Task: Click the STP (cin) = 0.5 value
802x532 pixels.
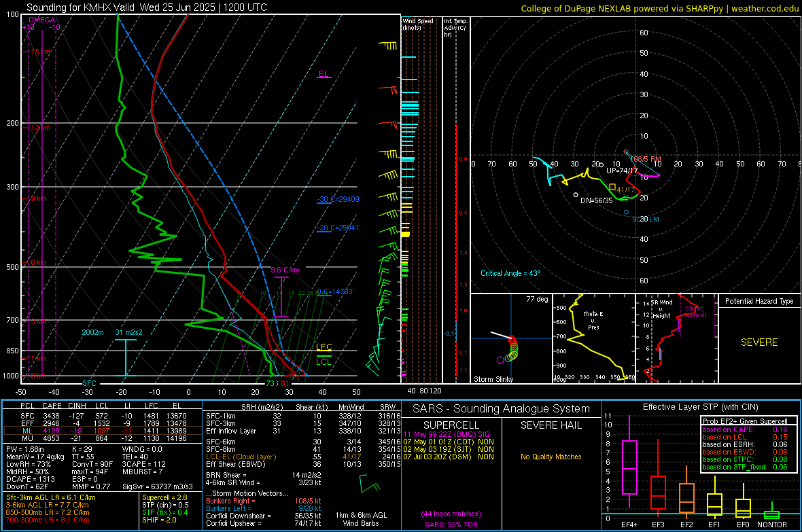Action: click(x=165, y=505)
